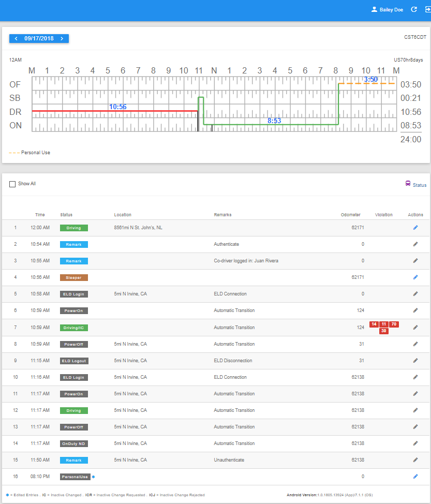
Task: Click the 09/17/2018 date selector
Action: point(39,39)
